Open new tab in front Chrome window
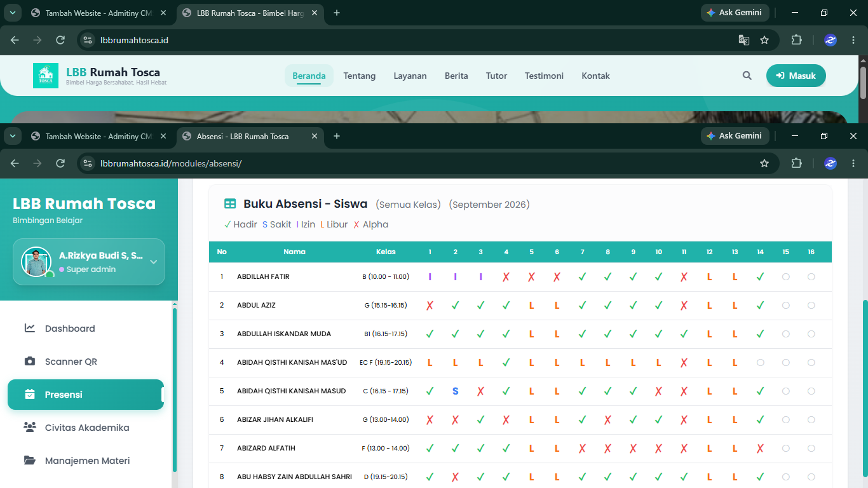This screenshot has width=868, height=488. tap(337, 136)
